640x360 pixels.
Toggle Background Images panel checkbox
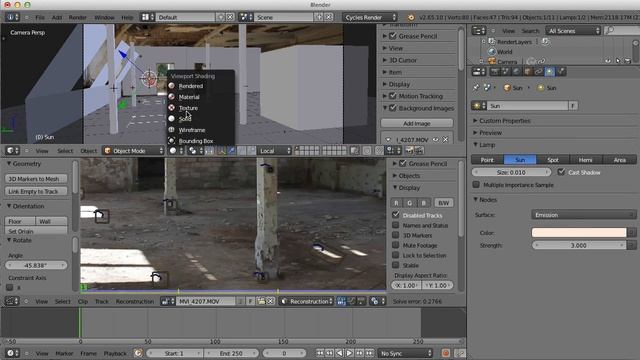click(x=393, y=108)
